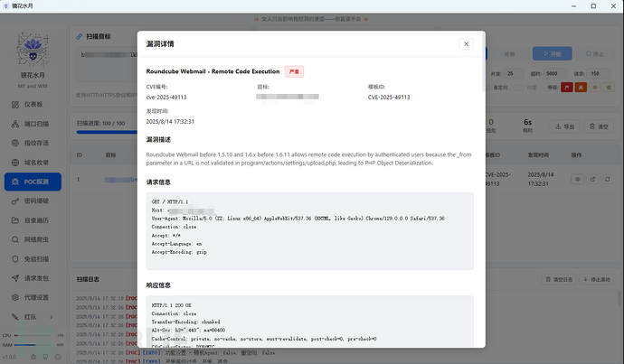Click the 模板ID value CVE-2025-49113
The width and height of the screenshot is (624, 364).
coord(389,97)
